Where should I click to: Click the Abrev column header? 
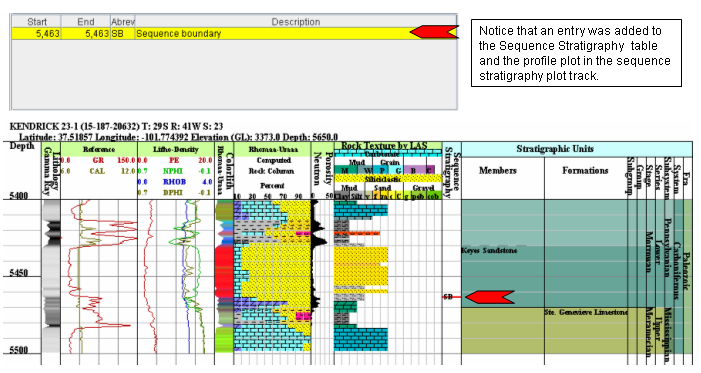click(x=122, y=21)
